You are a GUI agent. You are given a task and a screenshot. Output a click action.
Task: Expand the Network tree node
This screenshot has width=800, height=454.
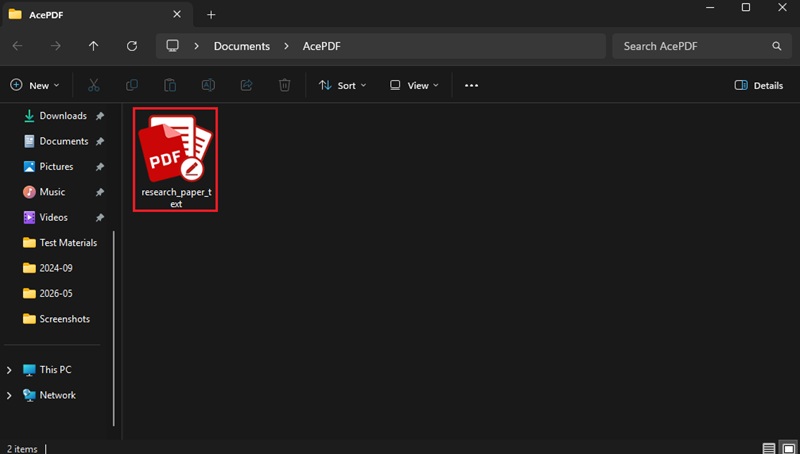[9, 395]
